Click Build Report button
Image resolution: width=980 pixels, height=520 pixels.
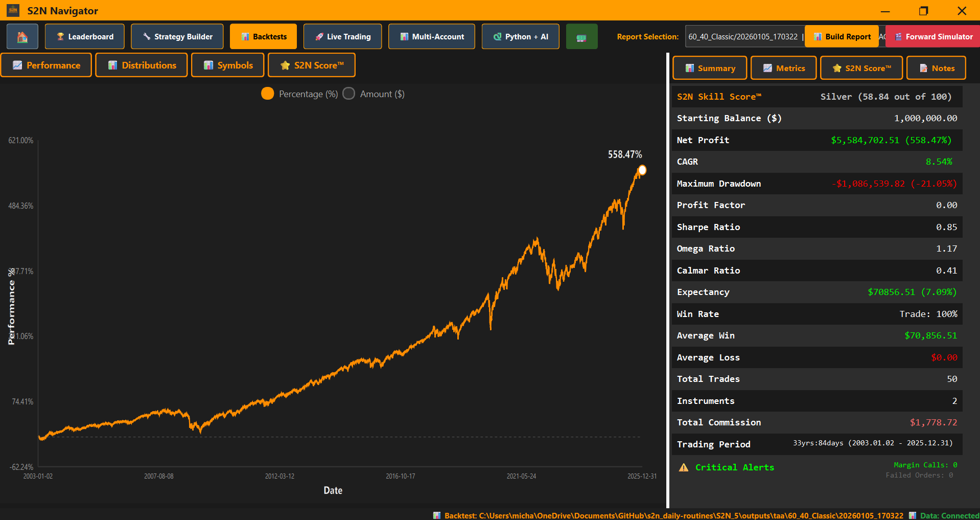pos(842,37)
